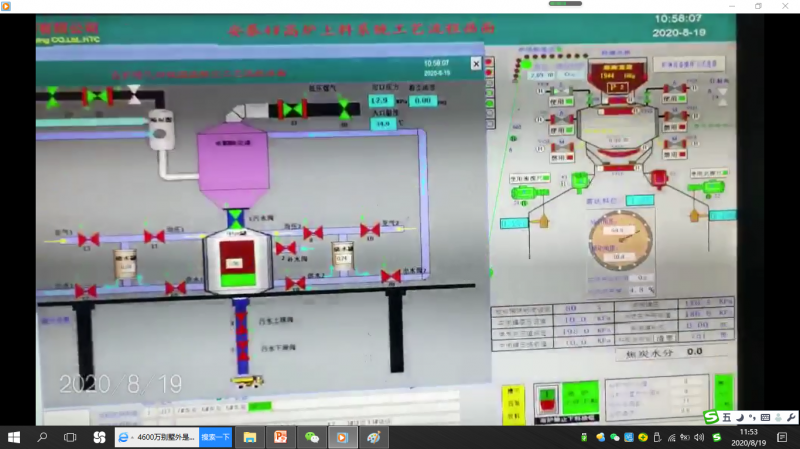
Task: Close the popup process diagram window
Action: 476,63
